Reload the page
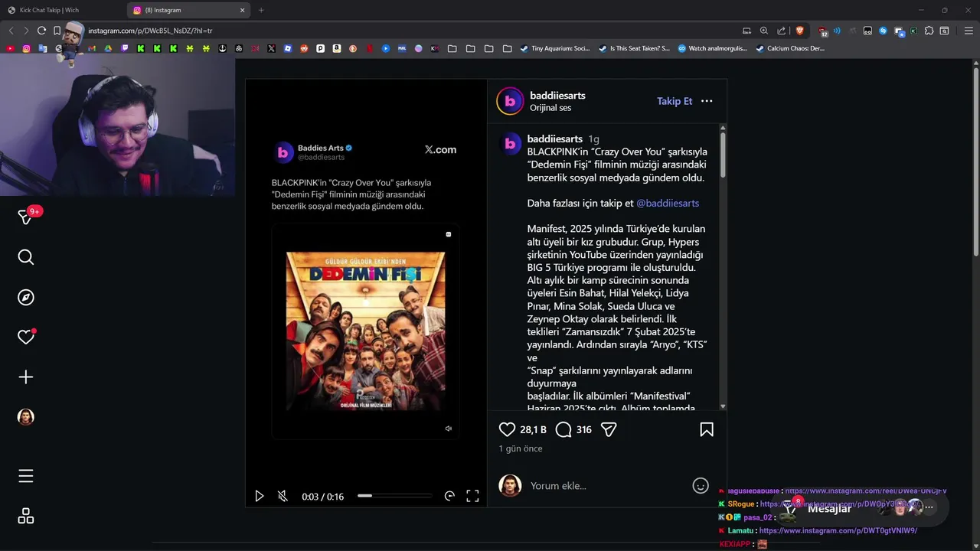This screenshot has height=551, width=980. [x=41, y=31]
